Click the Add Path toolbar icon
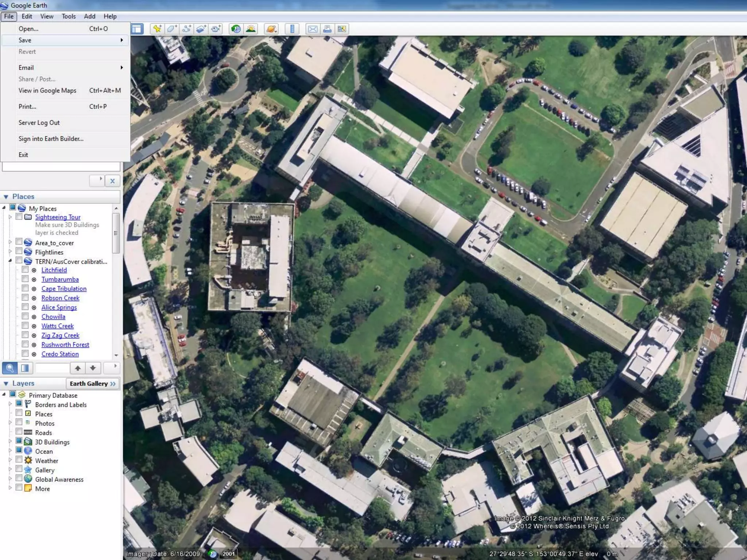747x560 pixels. tap(186, 29)
